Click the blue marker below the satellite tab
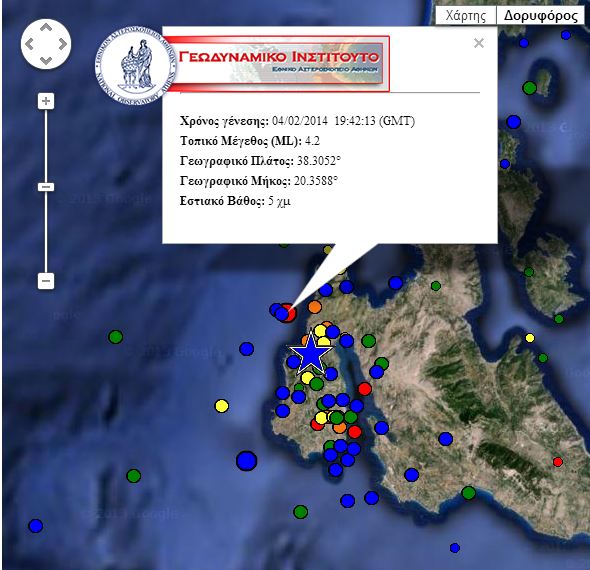This screenshot has width=590, height=570. 566,35
